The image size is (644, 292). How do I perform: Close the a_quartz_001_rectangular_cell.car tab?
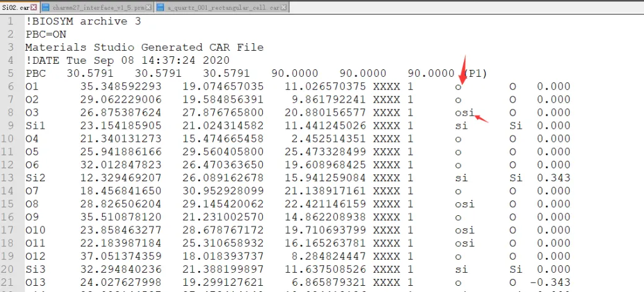point(284,7)
